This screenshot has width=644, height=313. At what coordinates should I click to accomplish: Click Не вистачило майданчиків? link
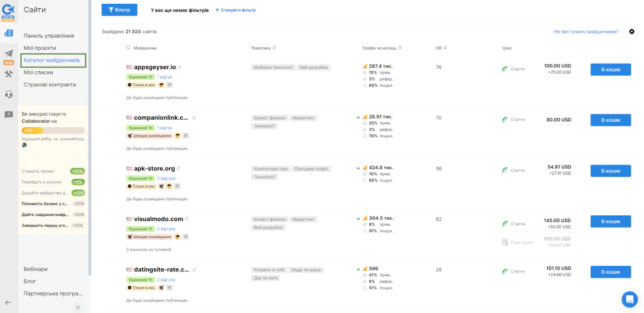click(x=586, y=31)
